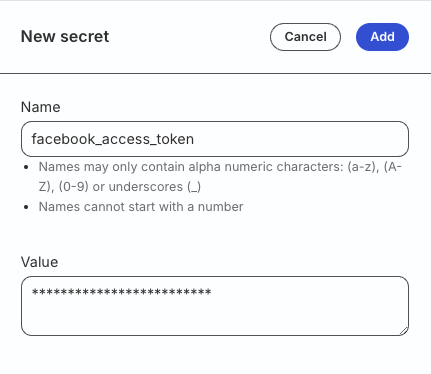Click the masked asterisks in Value
This screenshot has height=374, width=431.
tap(121, 292)
